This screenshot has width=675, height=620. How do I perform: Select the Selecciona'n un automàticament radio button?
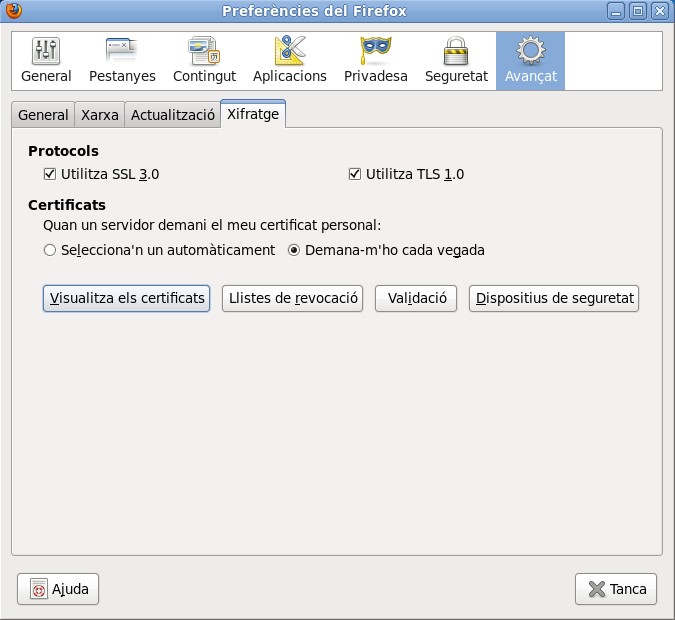[50, 250]
